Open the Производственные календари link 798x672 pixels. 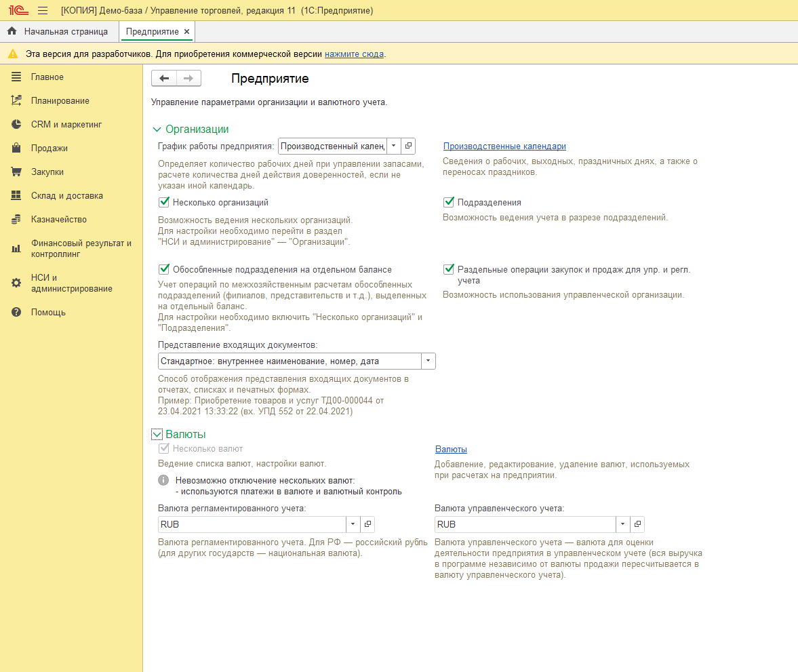pyautogui.click(x=504, y=146)
